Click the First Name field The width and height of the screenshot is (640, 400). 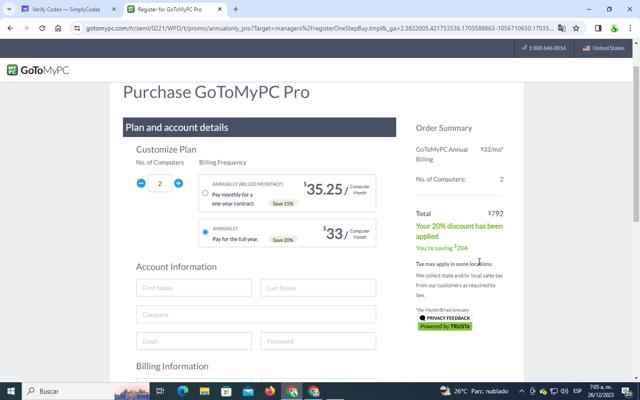[x=194, y=288]
